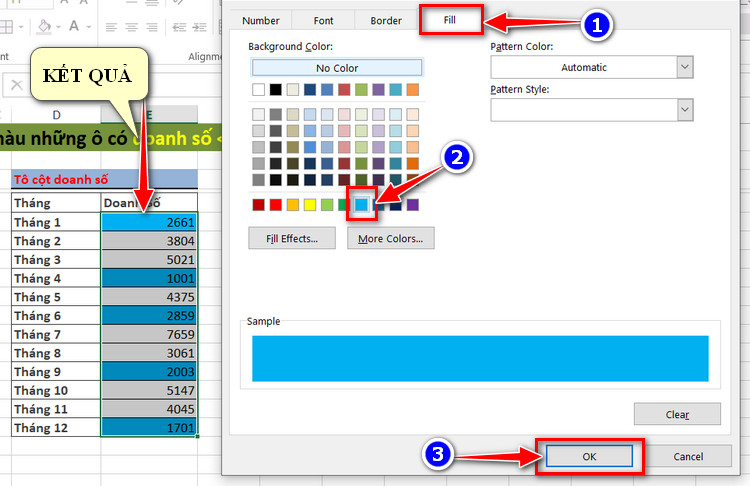Click the Borders icon in ribbon

coord(7,27)
